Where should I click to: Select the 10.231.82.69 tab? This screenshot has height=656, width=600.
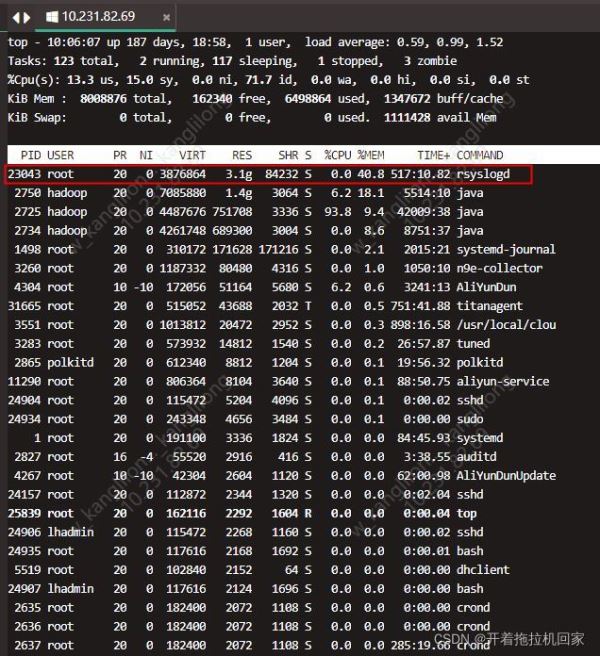coord(105,17)
